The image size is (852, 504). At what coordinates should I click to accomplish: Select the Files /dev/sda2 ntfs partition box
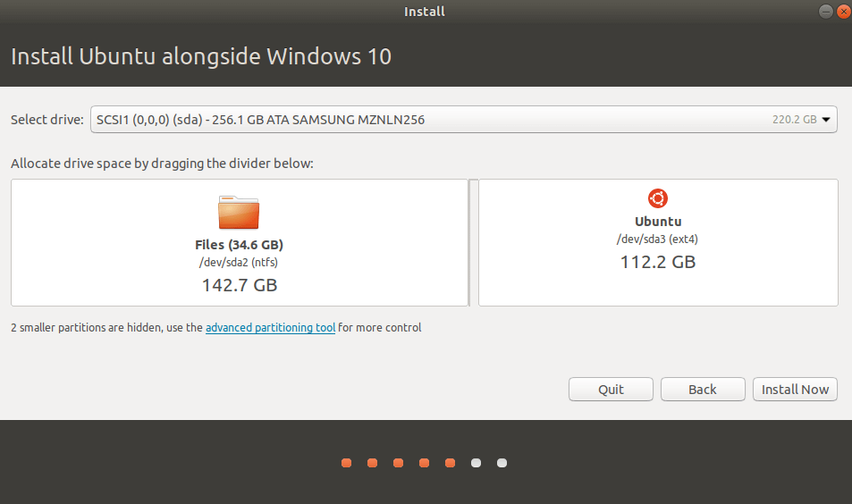240,243
